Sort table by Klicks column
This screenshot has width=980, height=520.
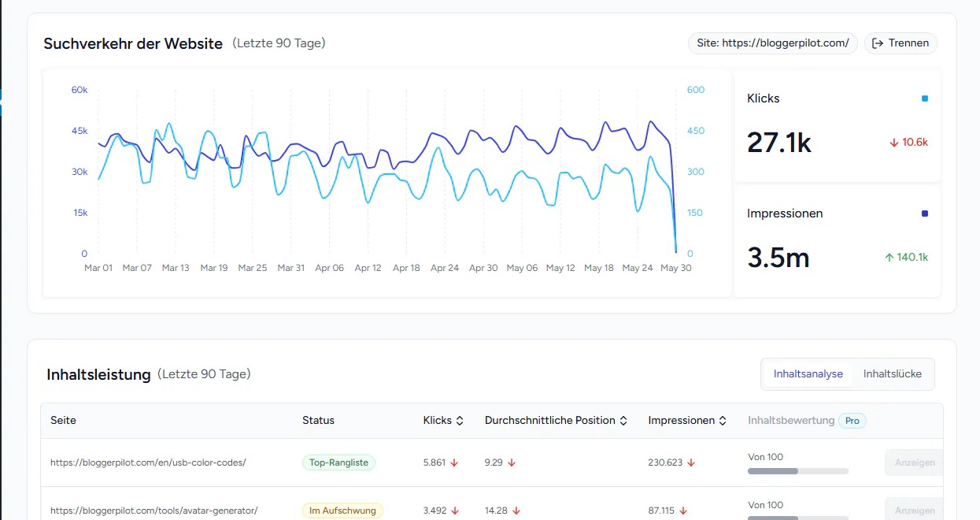click(443, 421)
